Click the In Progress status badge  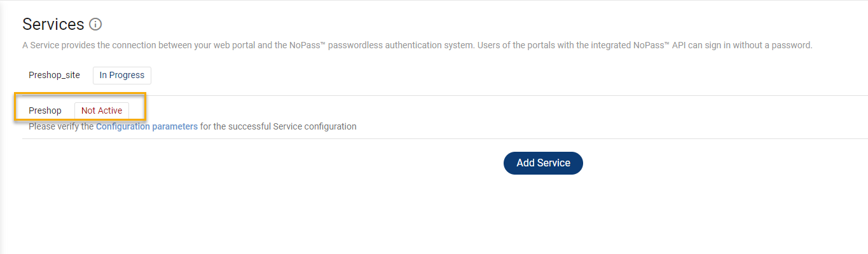pyautogui.click(x=122, y=75)
